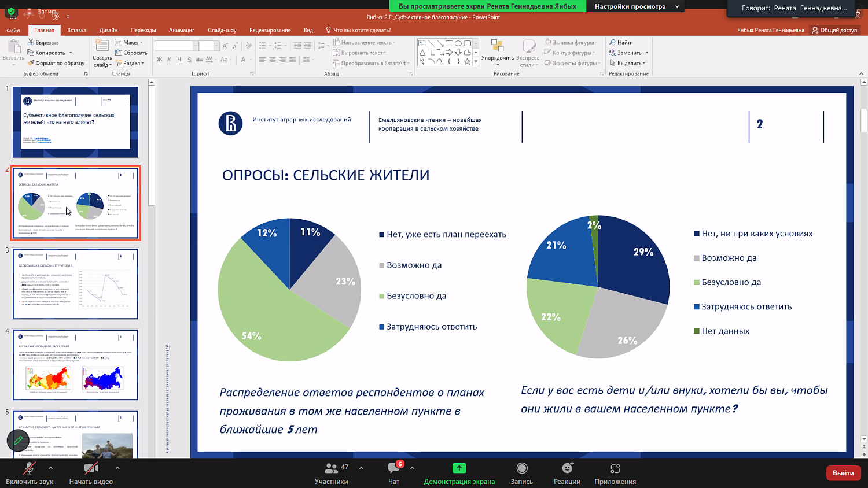This screenshot has width=868, height=488.
Task: Open the Чат panel in Zoom
Action: pyautogui.click(x=393, y=472)
